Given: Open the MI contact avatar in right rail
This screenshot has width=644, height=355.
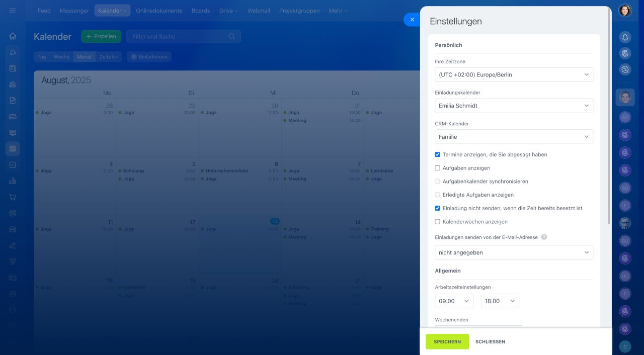Looking at the screenshot, I should pyautogui.click(x=625, y=117).
